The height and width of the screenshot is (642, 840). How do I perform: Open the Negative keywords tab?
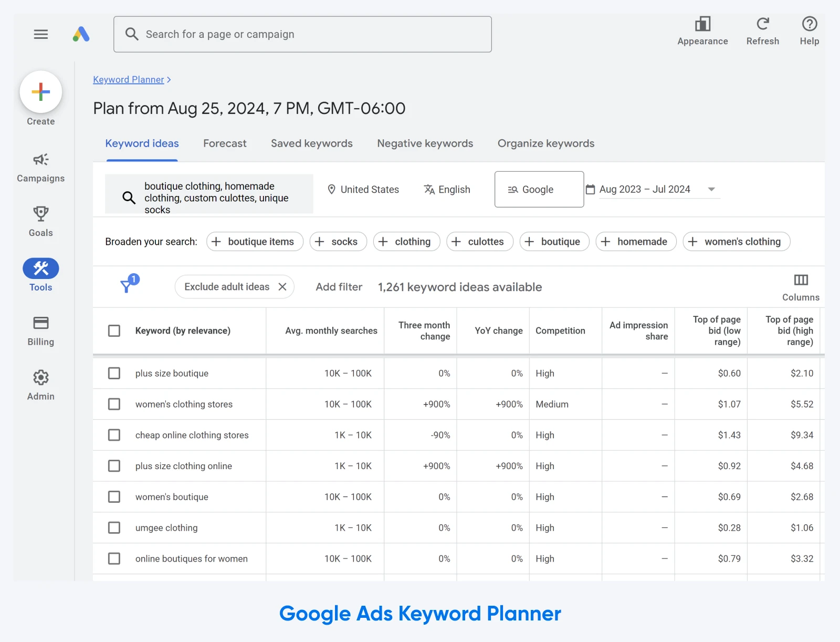[425, 143]
